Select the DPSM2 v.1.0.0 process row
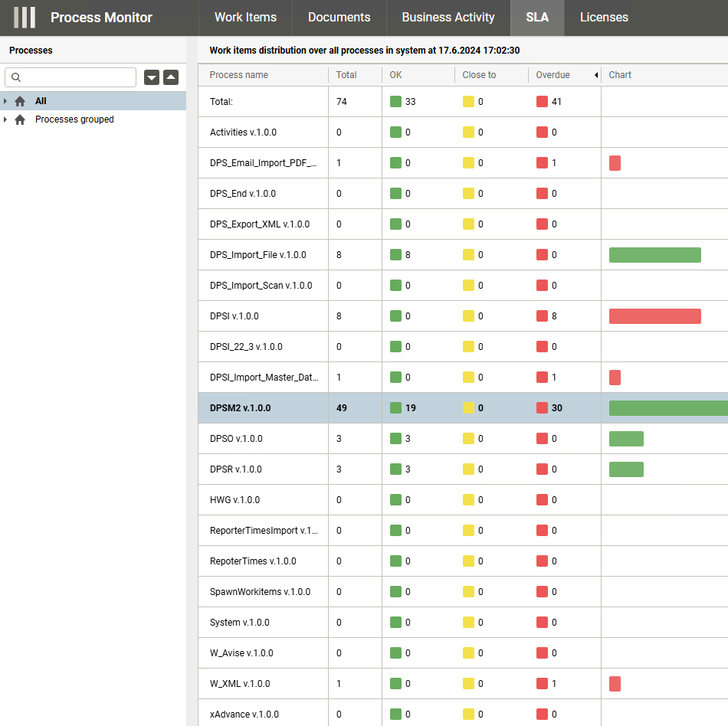 click(240, 408)
